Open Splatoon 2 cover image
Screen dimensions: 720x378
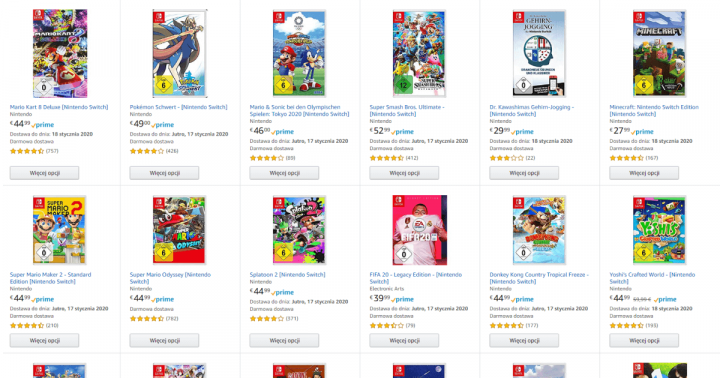(x=299, y=230)
